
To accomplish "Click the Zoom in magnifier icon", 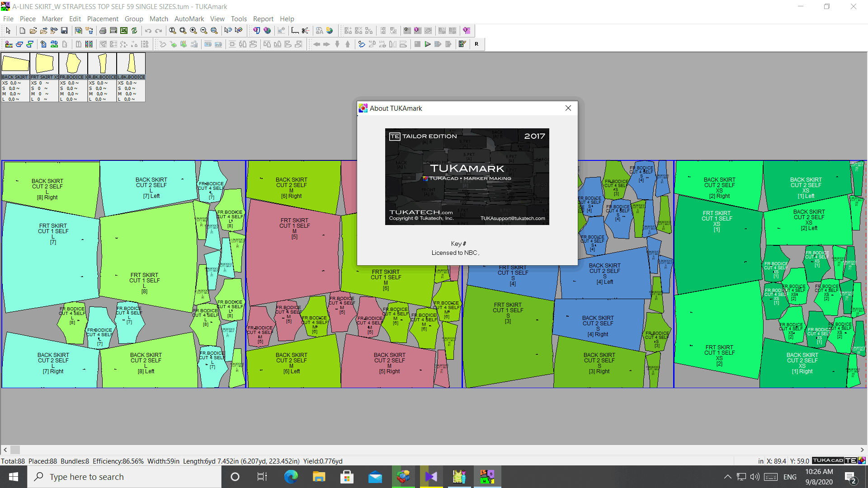I will (x=193, y=31).
